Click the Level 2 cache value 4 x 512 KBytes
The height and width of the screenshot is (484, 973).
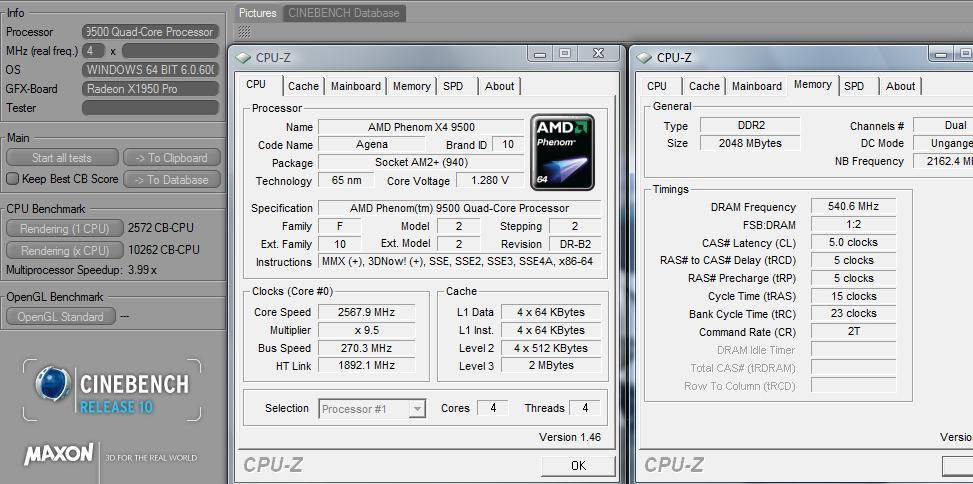point(551,348)
